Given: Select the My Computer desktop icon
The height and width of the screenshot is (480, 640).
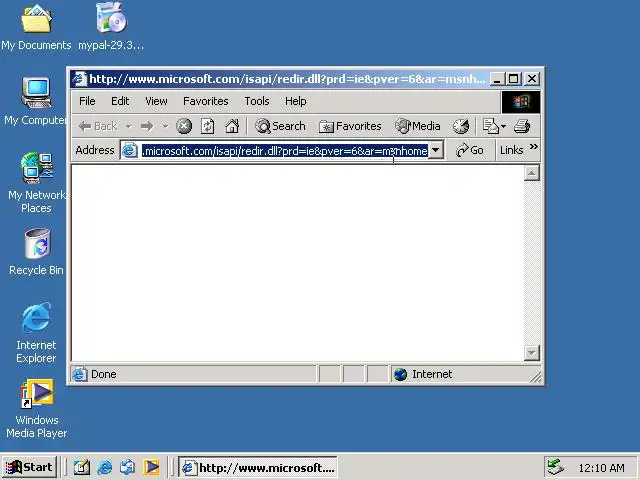Looking at the screenshot, I should (x=35, y=101).
